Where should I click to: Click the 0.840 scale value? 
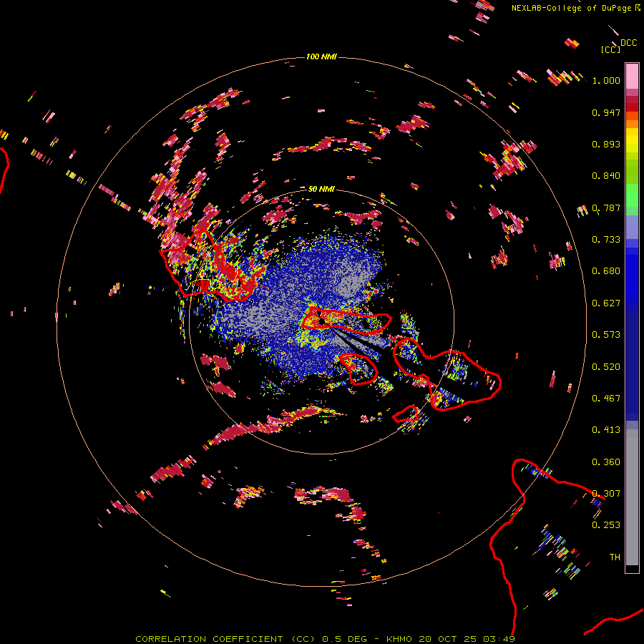click(606, 176)
